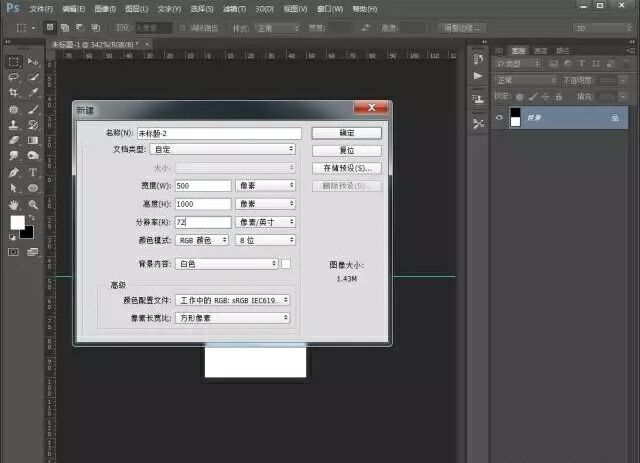Image resolution: width=640 pixels, height=463 pixels.
Task: Select the Move tool
Action: 33,62
